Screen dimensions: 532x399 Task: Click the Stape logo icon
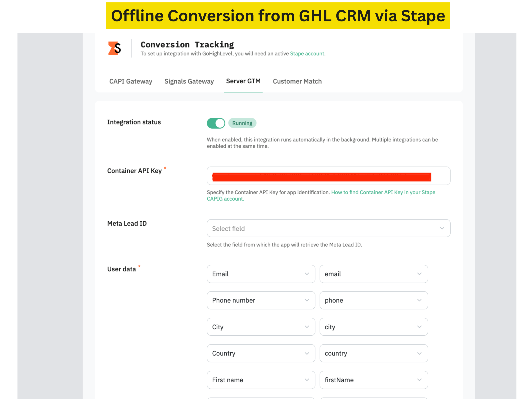point(115,48)
